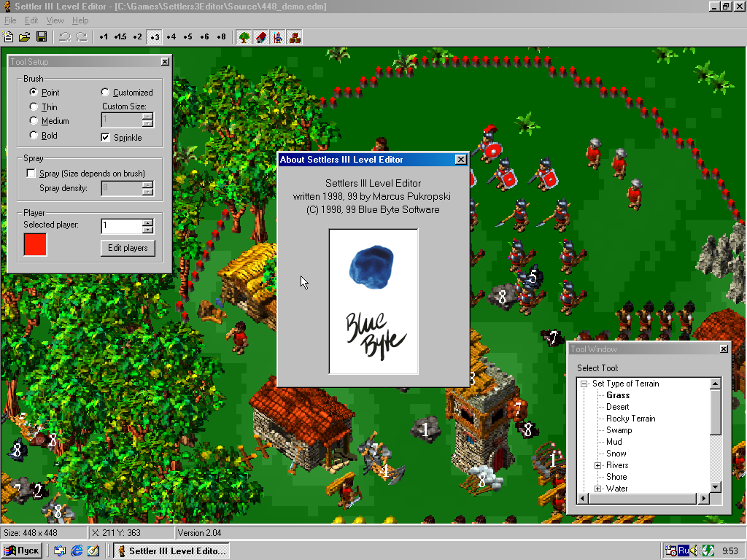The image size is (747, 560).
Task: Set zoom level to 1
Action: pyautogui.click(x=104, y=37)
